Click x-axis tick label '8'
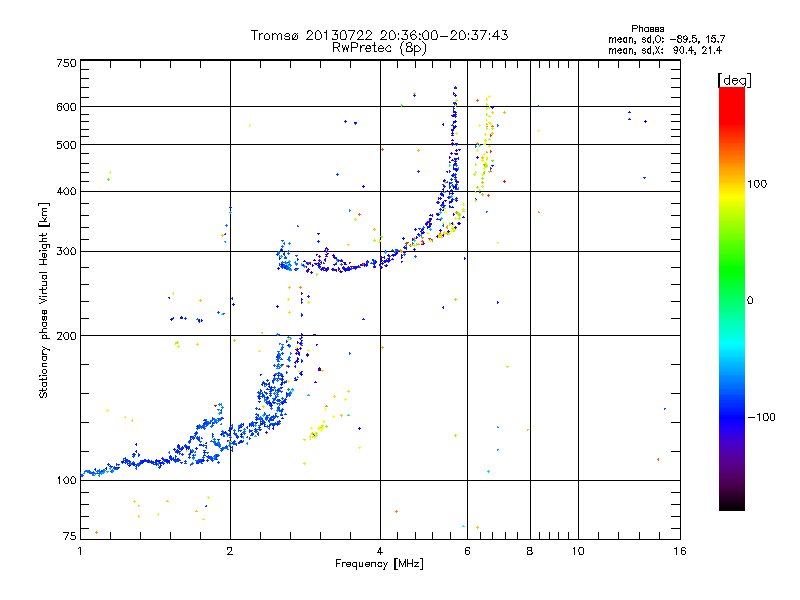800x600 pixels. tap(530, 551)
